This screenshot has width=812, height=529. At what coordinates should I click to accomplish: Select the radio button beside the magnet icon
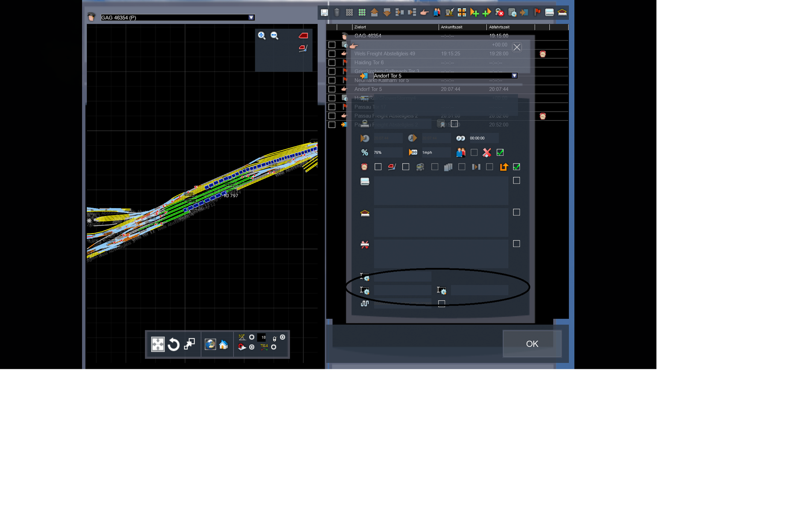[x=252, y=347]
